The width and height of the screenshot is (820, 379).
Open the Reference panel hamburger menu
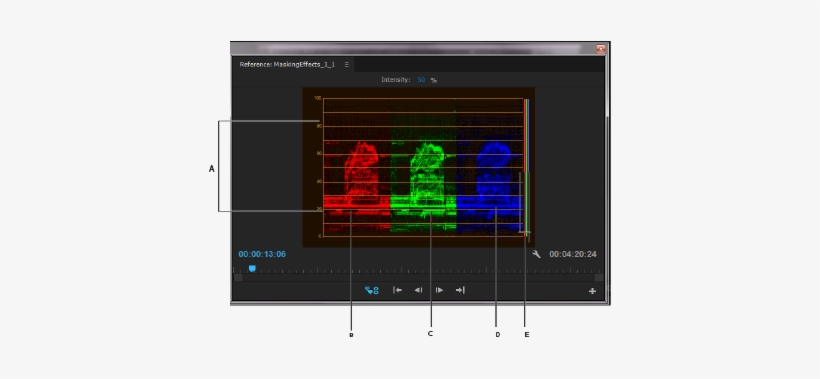(346, 64)
